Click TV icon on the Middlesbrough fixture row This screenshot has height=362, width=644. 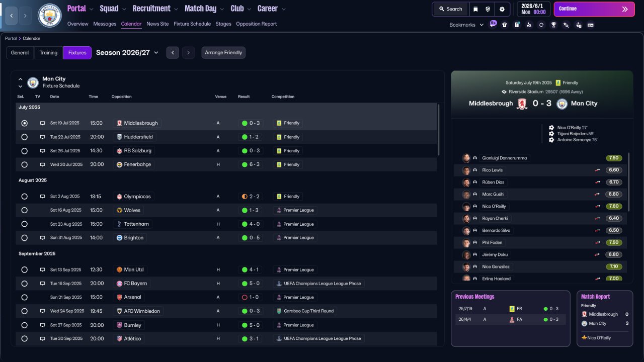click(x=43, y=123)
